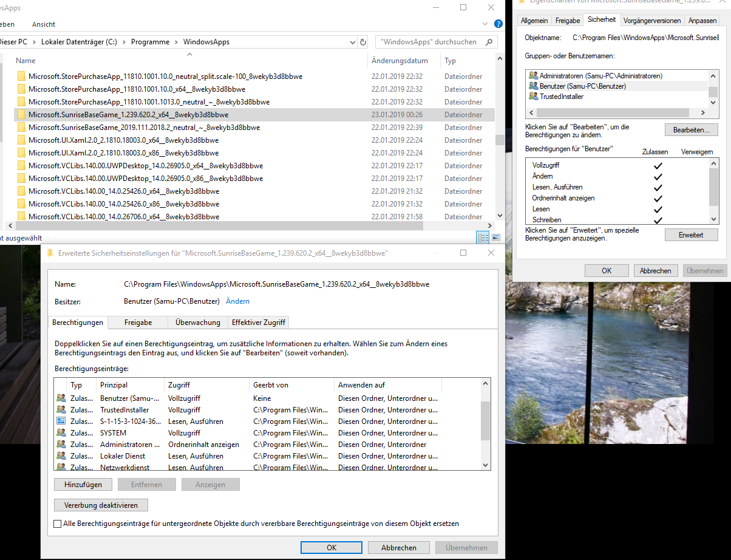The width and height of the screenshot is (731, 560).
Task: Switch Explorer to details view icon
Action: coord(483,237)
